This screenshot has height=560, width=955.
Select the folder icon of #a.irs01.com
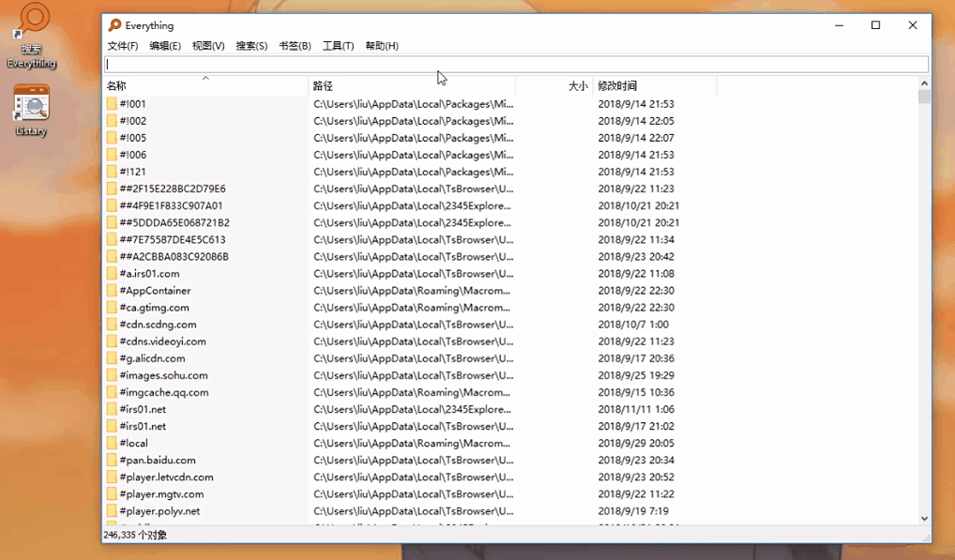[112, 274]
